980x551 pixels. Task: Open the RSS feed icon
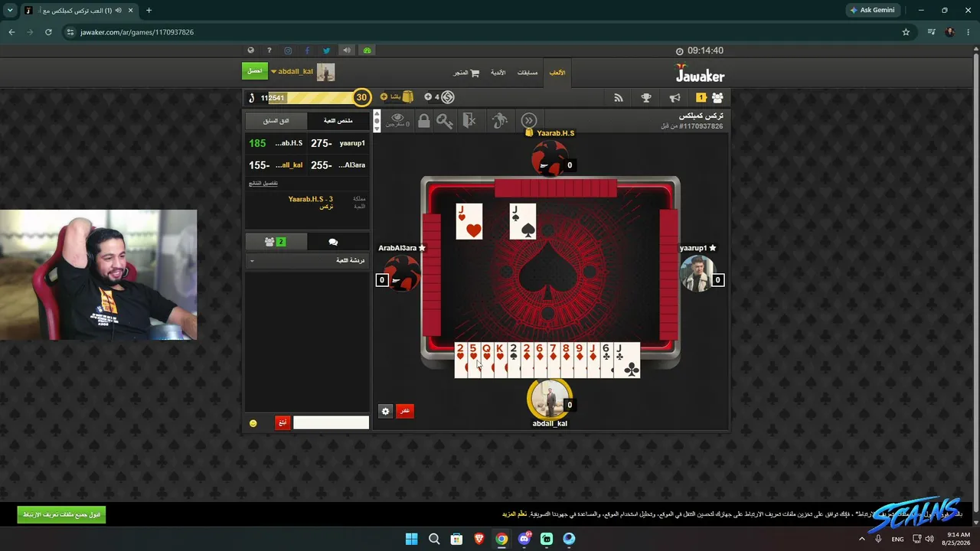[x=619, y=98]
